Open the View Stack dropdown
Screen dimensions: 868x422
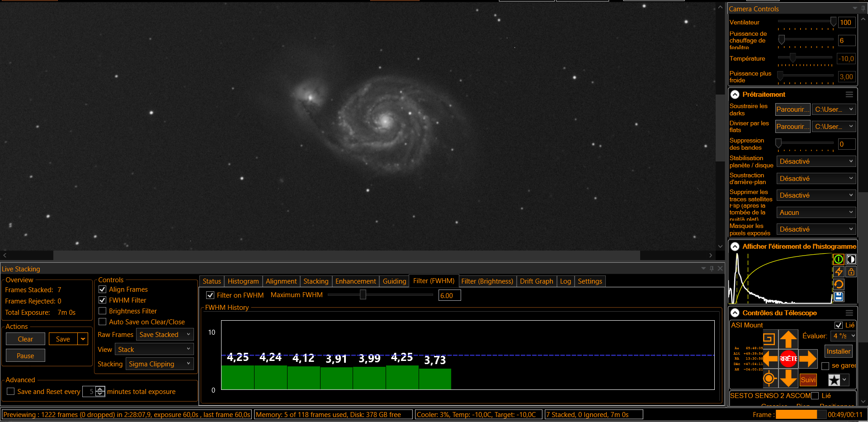154,350
